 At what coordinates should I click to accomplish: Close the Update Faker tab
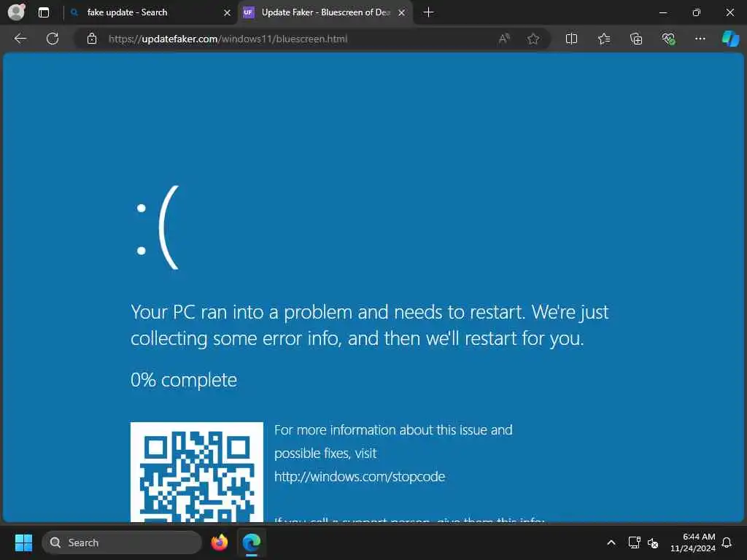tap(402, 13)
